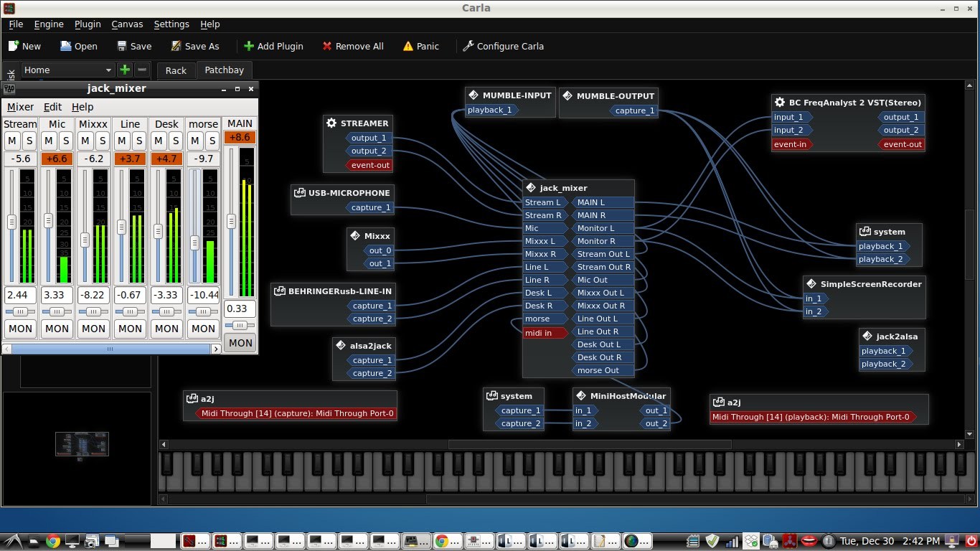
Task: Click the patchbay canvas minimap thumbnail
Action: [82, 444]
